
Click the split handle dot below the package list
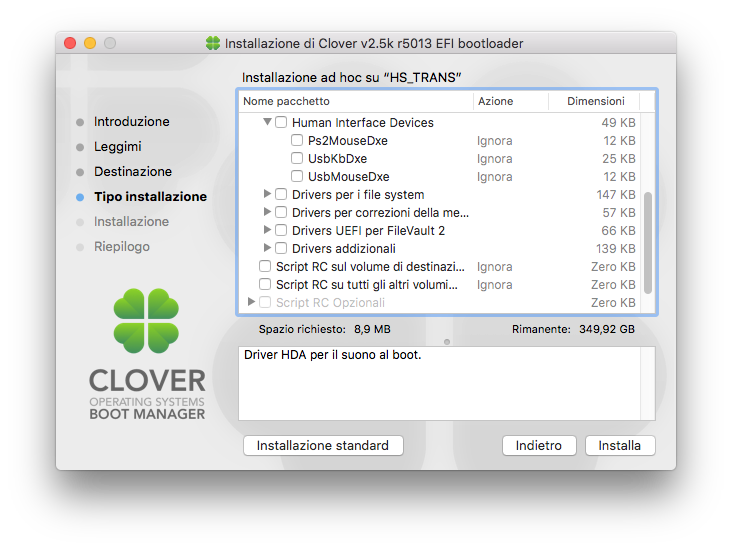(447, 342)
